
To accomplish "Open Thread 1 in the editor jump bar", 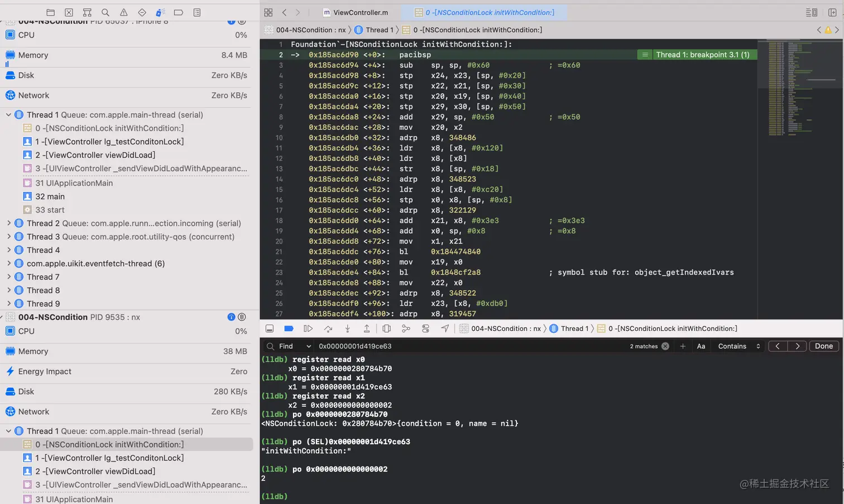I will click(x=374, y=30).
